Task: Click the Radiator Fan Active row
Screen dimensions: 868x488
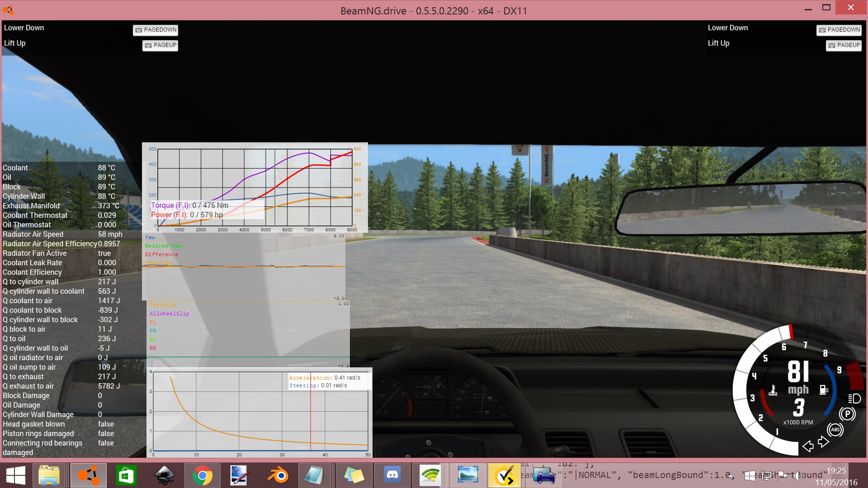Action: point(61,253)
